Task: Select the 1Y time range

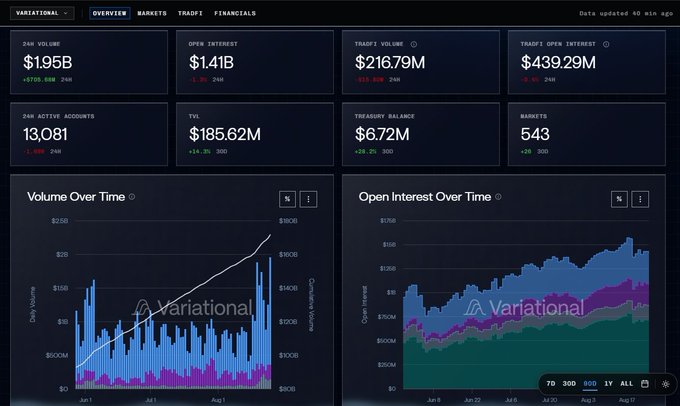Action: (x=608, y=383)
